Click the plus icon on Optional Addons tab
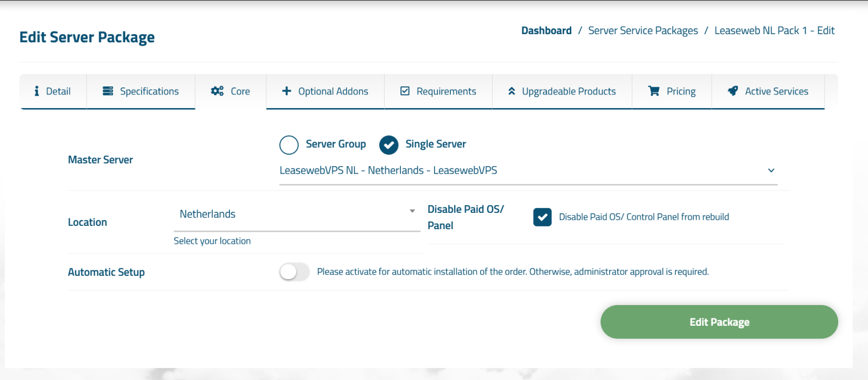Image resolution: width=868 pixels, height=380 pixels. [286, 91]
